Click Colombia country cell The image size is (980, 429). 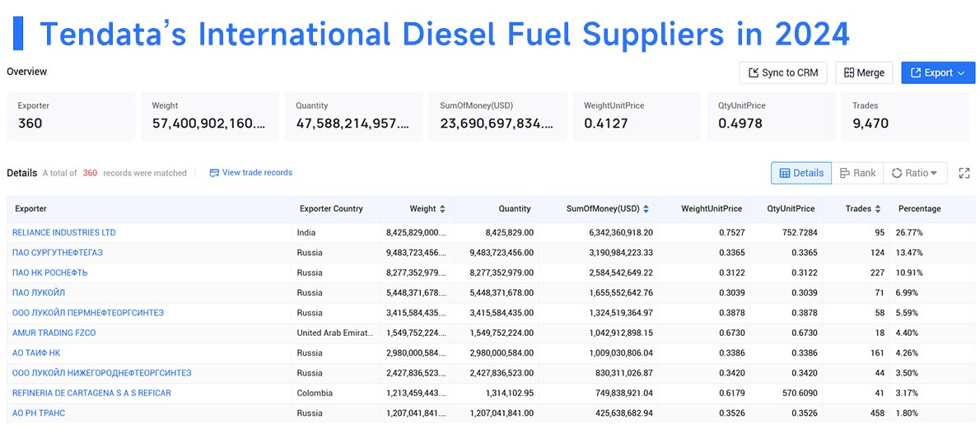pos(315,393)
